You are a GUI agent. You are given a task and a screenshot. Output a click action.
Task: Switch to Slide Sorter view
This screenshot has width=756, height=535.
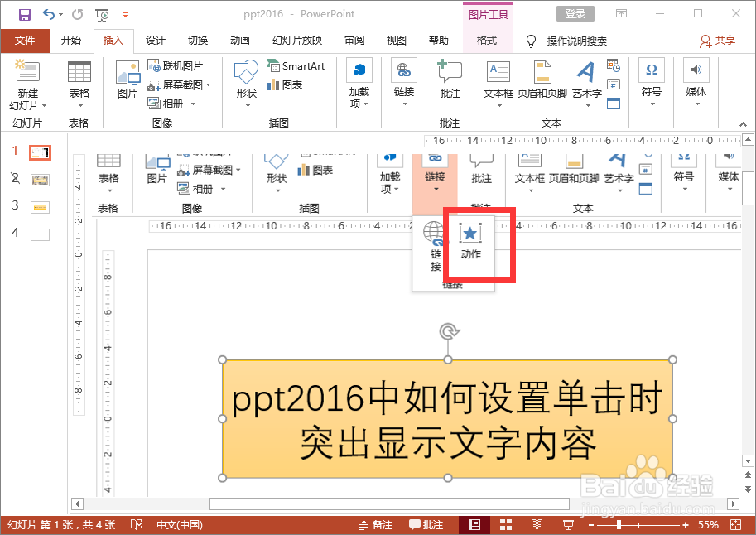(x=506, y=524)
